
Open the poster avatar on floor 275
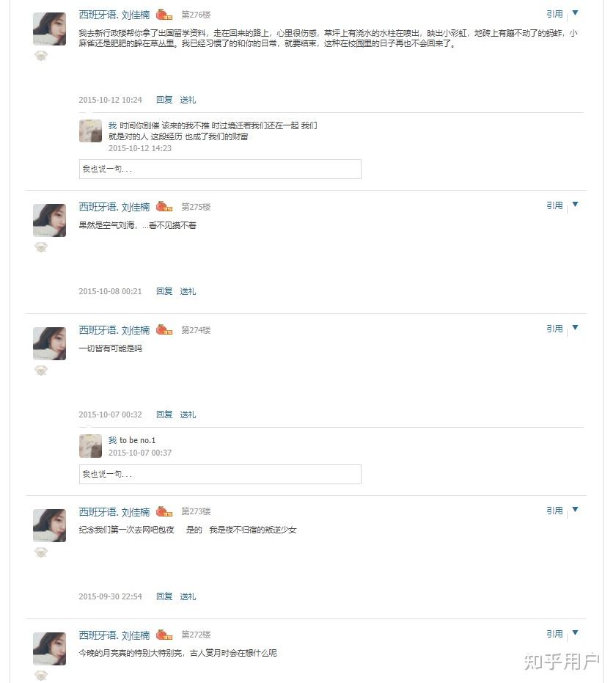[50, 220]
